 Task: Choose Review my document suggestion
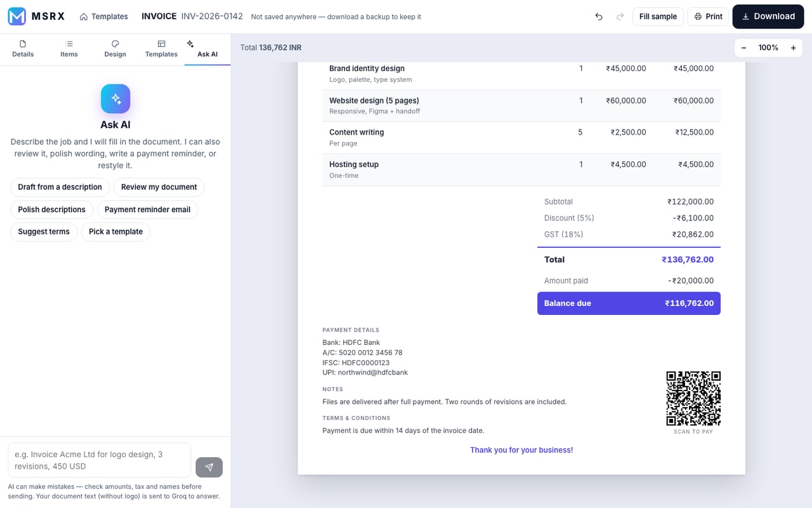click(159, 187)
